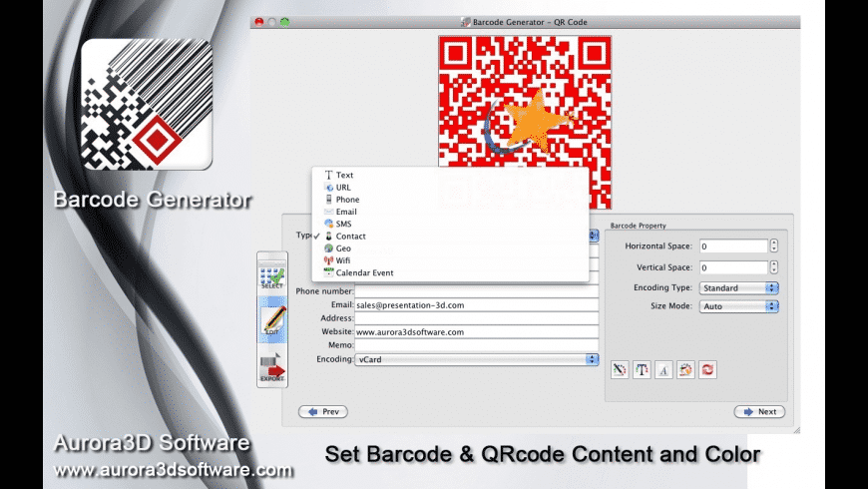Adjust the Horizontal Space stepper arrows

pos(774,245)
